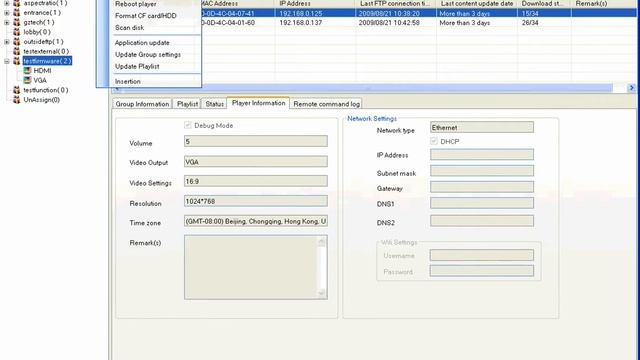Viewport: 640px width, 360px height.
Task: Sort by the IP Address column header
Action: pyautogui.click(x=316, y=3)
